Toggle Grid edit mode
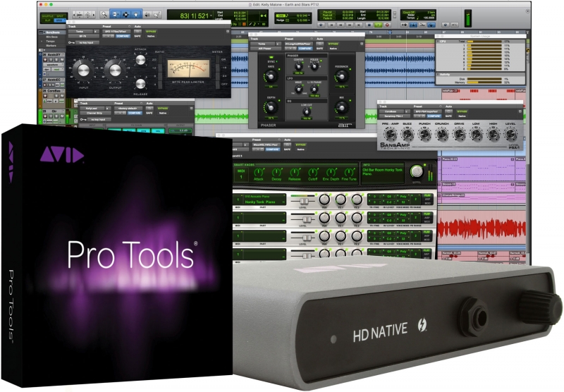Viewport: 564px width, 392px height. click(x=60, y=20)
